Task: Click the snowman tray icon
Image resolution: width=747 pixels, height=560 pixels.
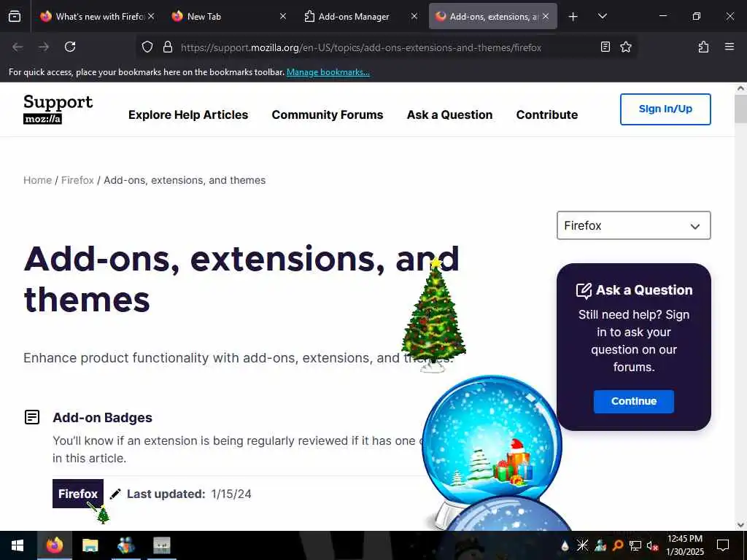Action: [600, 545]
